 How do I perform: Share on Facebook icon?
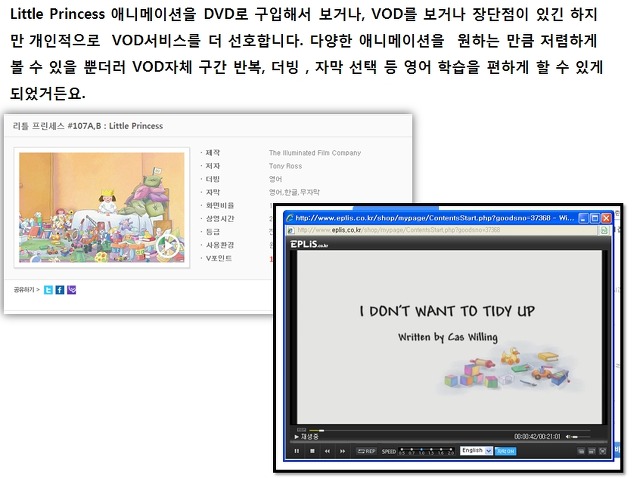click(x=60, y=290)
